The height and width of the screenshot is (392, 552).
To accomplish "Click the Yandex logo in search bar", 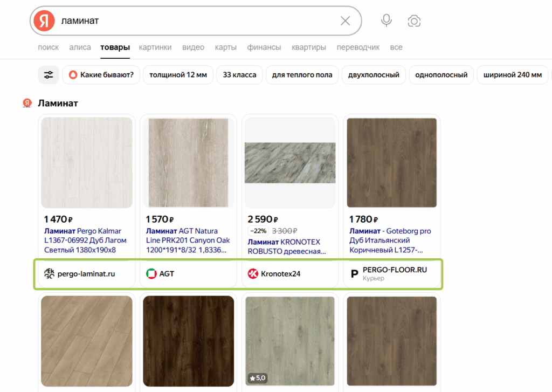I will pyautogui.click(x=44, y=21).
